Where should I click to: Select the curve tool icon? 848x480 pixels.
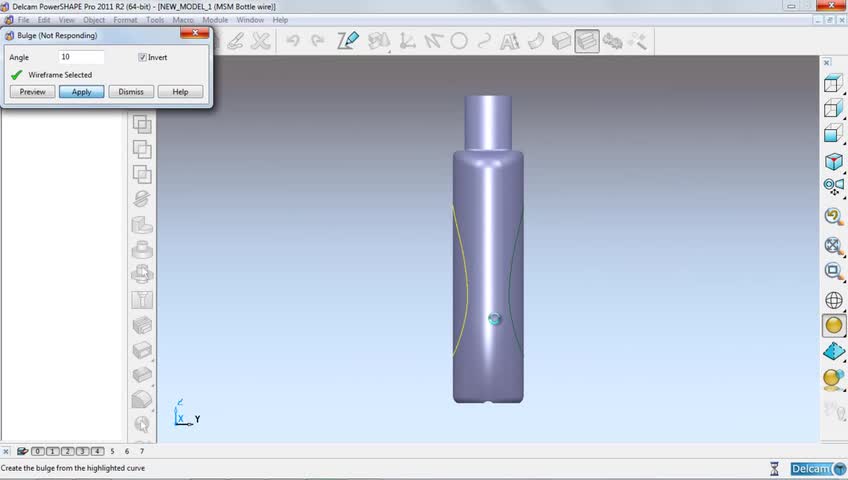coord(484,41)
